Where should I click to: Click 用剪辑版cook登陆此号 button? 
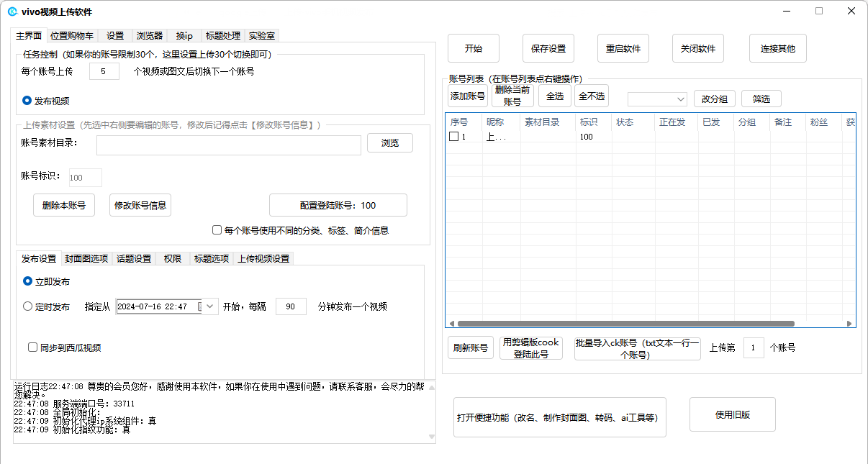click(x=531, y=348)
